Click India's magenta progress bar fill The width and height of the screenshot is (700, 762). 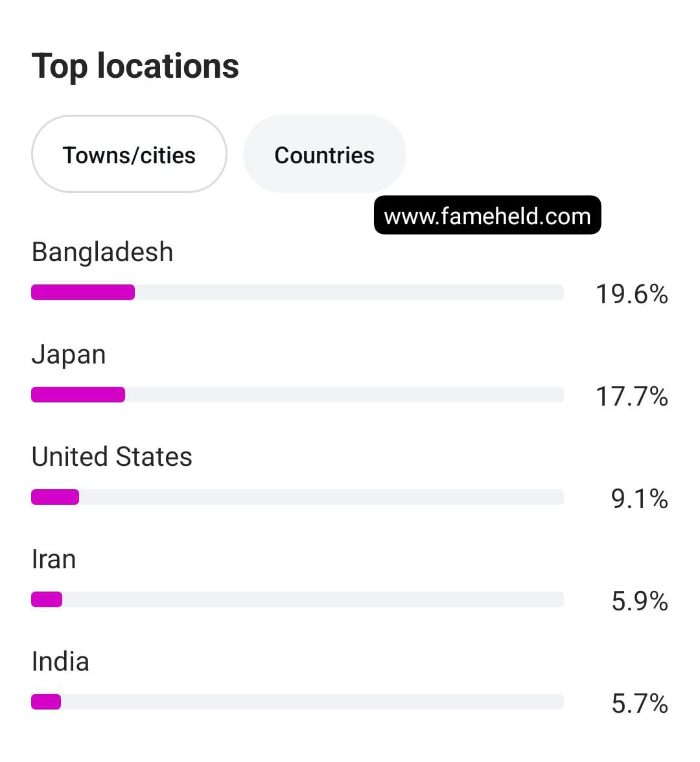[x=46, y=702]
